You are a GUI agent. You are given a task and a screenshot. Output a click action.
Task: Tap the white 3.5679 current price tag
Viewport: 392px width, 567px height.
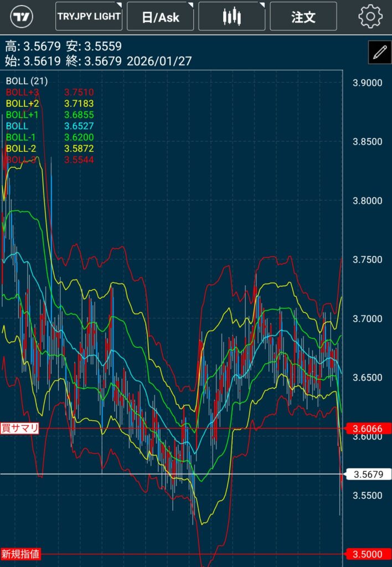point(368,474)
